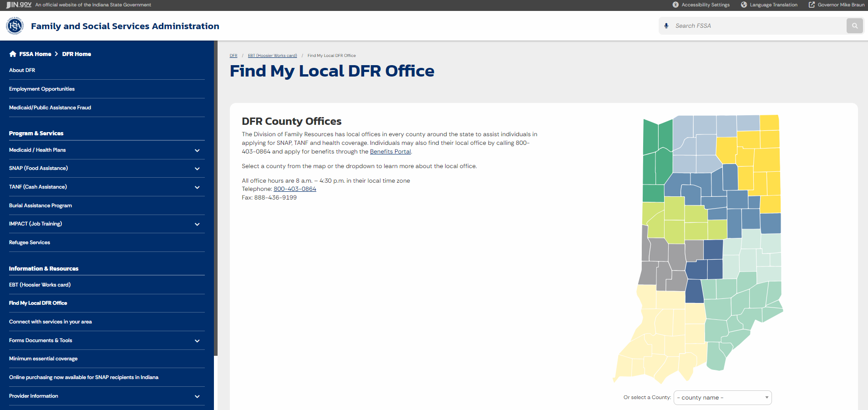Open DFR Home link
Screen dimensions: 868x410
(x=76, y=54)
